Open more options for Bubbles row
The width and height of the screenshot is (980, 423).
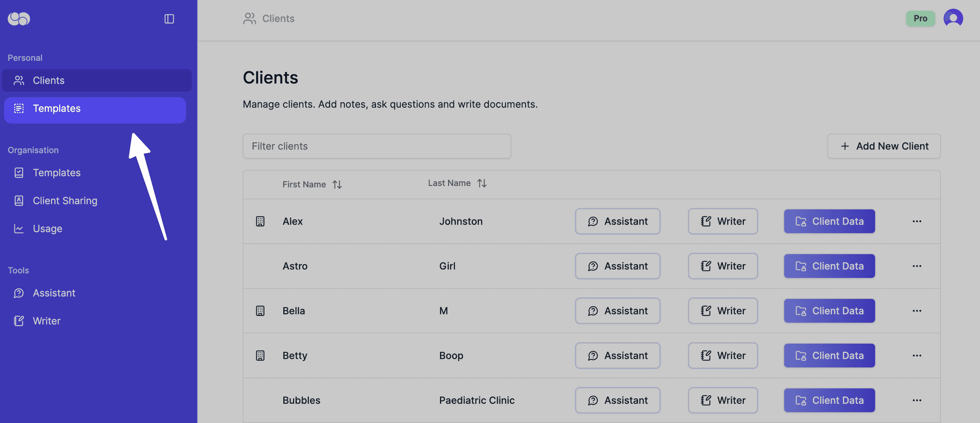[917, 401]
